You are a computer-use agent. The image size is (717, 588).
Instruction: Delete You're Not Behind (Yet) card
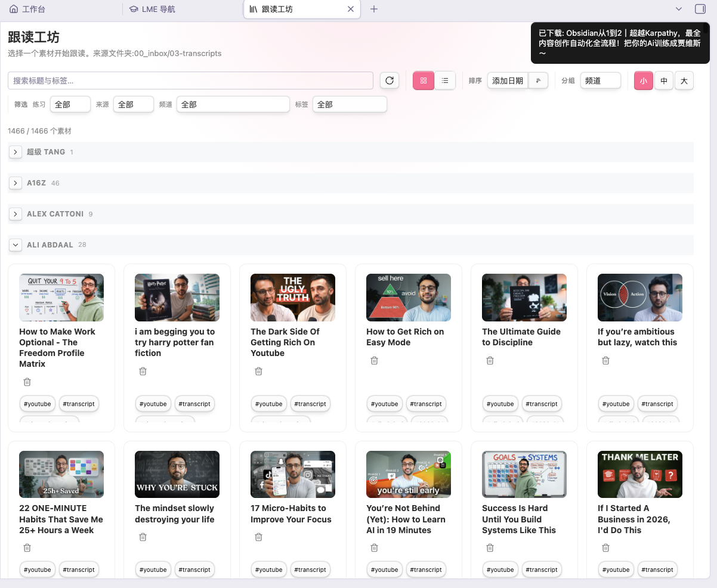[x=374, y=548]
